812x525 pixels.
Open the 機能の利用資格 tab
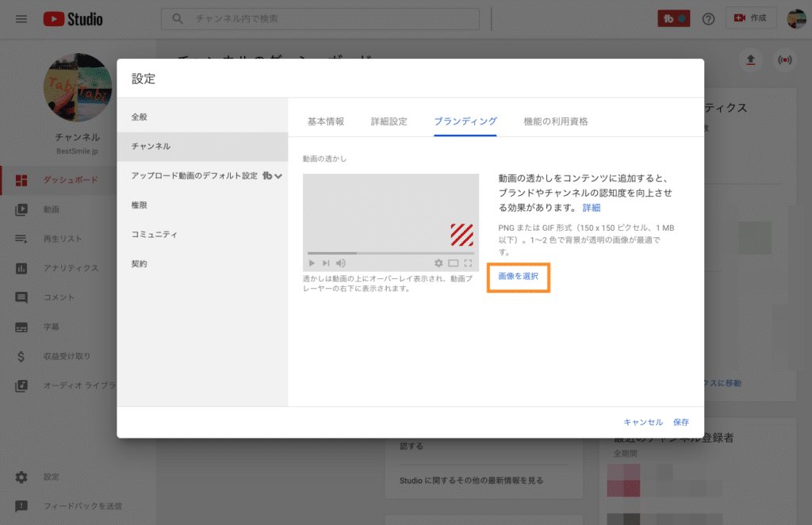pos(556,121)
